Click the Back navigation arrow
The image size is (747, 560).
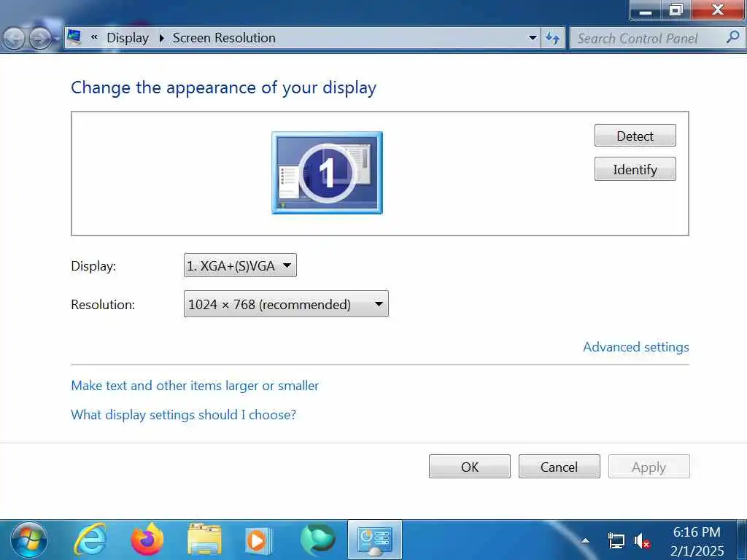tap(15, 39)
